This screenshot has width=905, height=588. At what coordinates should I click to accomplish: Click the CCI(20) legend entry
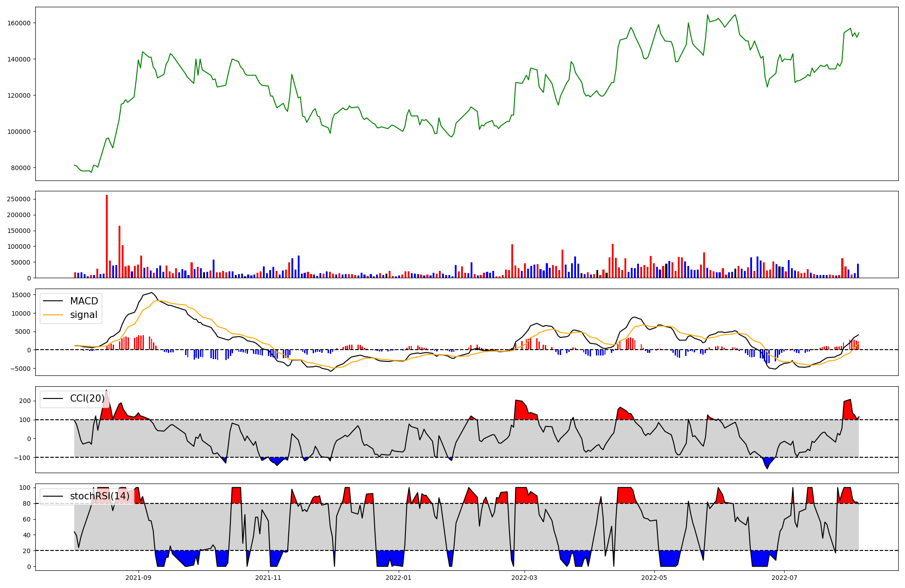point(87,398)
